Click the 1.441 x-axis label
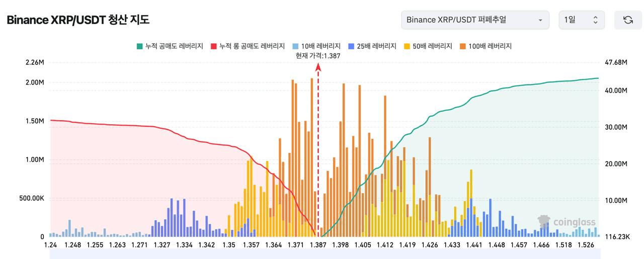Screen dimensions: 644x259 click(x=474, y=245)
